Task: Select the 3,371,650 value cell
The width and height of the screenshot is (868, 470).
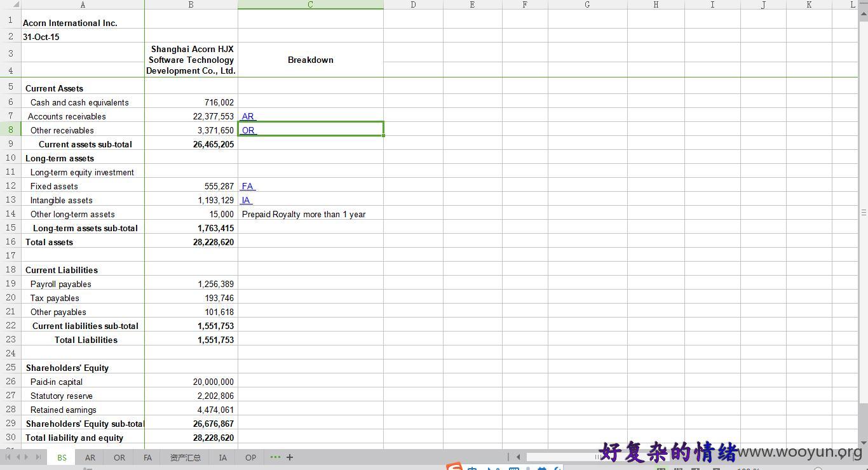Action: pyautogui.click(x=191, y=130)
